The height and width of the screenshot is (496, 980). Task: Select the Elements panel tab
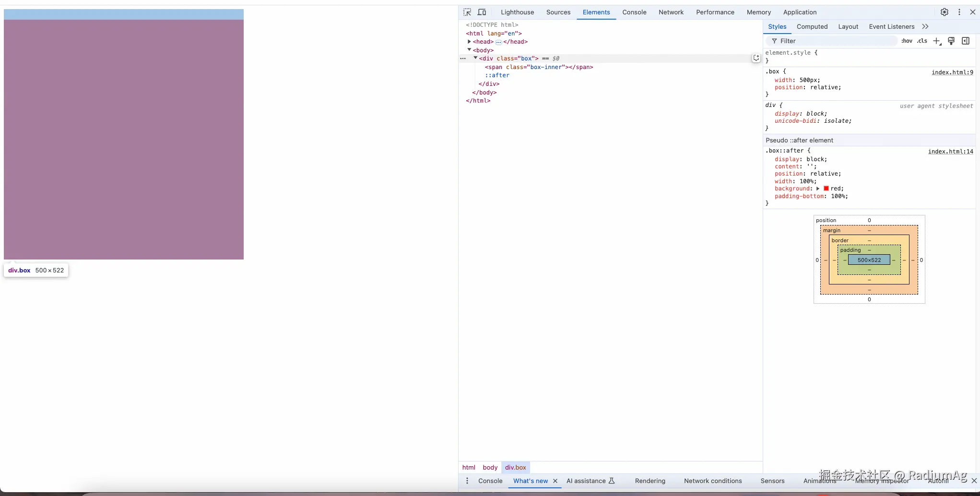tap(596, 12)
